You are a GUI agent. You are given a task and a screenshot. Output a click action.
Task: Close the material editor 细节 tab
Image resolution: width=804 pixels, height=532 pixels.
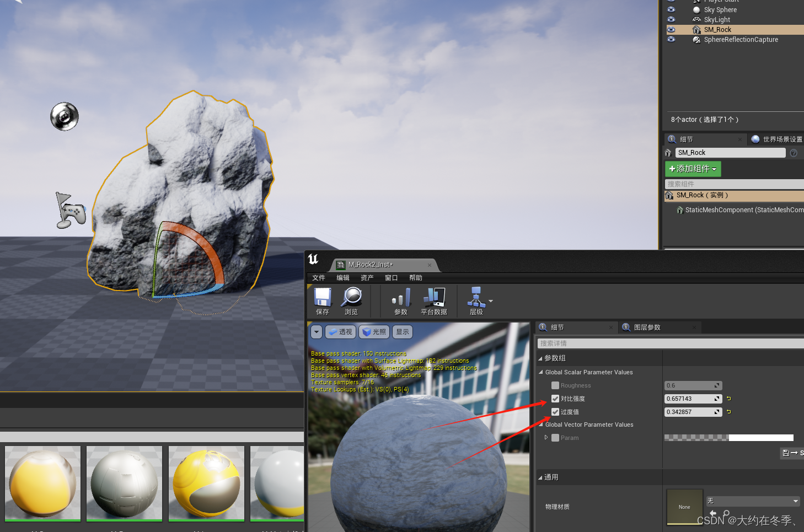(x=611, y=327)
